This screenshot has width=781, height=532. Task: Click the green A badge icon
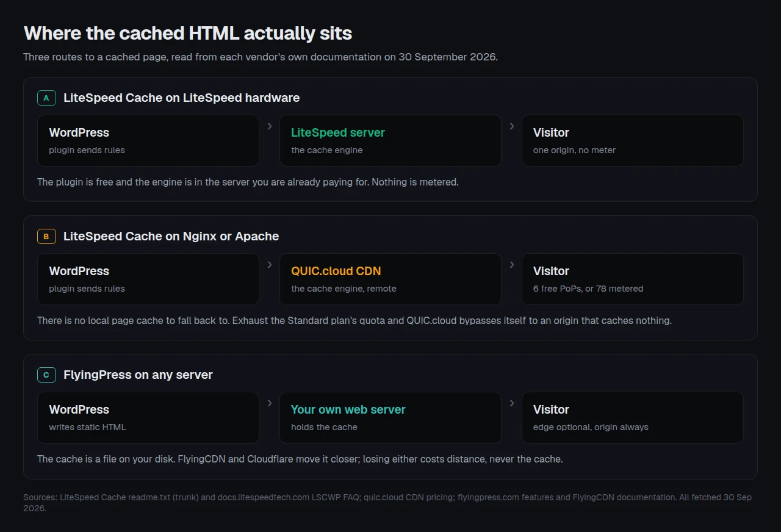[x=46, y=98]
